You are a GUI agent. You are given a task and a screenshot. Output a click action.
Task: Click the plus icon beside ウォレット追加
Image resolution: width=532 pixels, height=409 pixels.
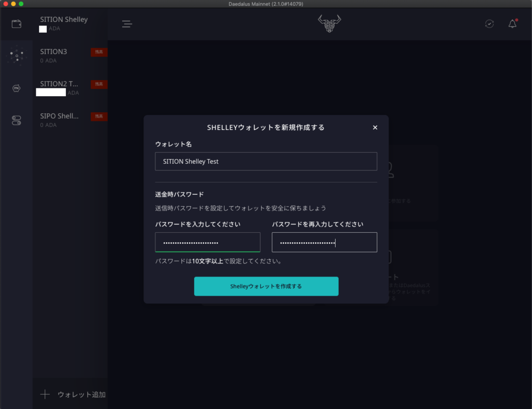pyautogui.click(x=45, y=394)
